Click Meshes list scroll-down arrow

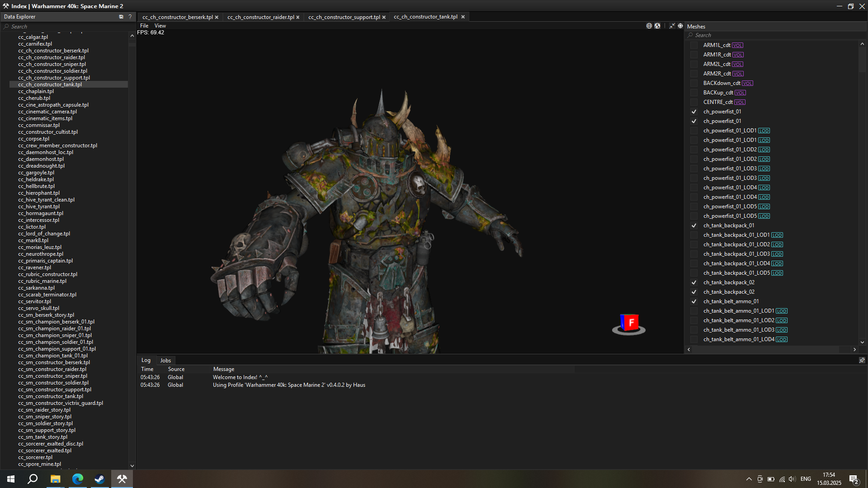tap(862, 343)
